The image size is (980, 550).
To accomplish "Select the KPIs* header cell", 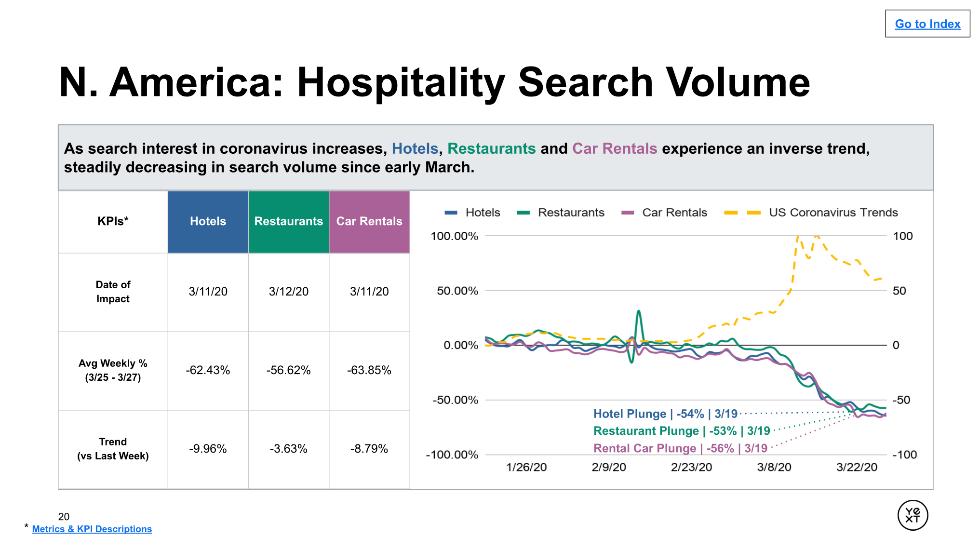I will 113,221.
